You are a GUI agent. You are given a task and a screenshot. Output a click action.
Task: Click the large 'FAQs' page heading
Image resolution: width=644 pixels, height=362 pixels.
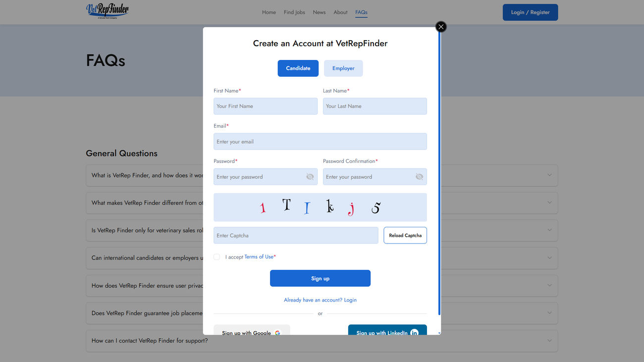coord(106,60)
